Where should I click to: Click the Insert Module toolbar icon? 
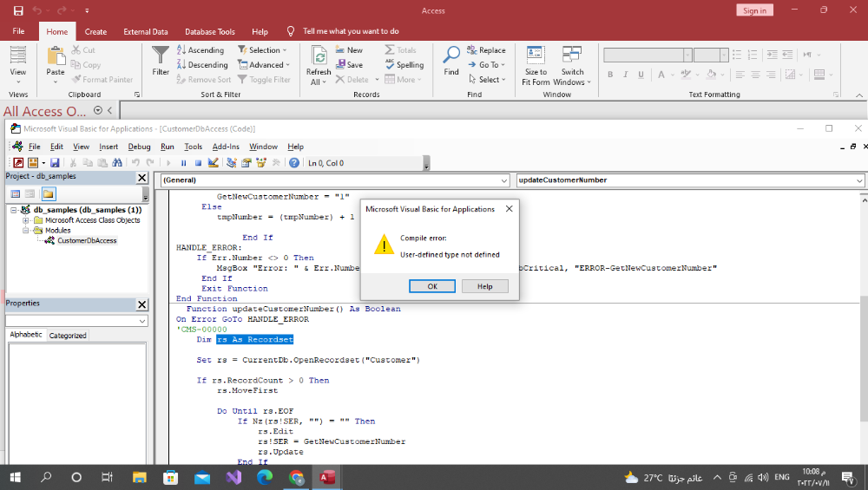point(33,162)
